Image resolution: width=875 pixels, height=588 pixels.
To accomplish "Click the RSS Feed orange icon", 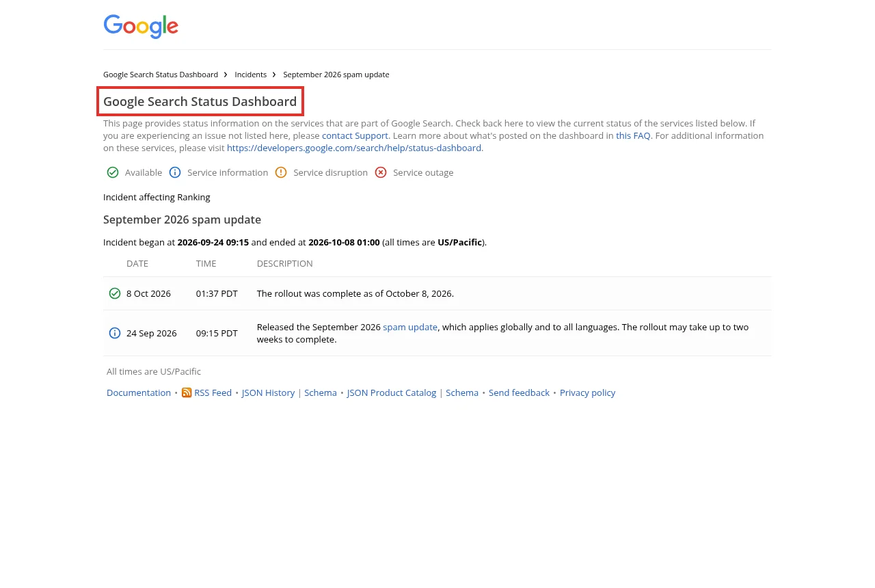I will point(187,392).
